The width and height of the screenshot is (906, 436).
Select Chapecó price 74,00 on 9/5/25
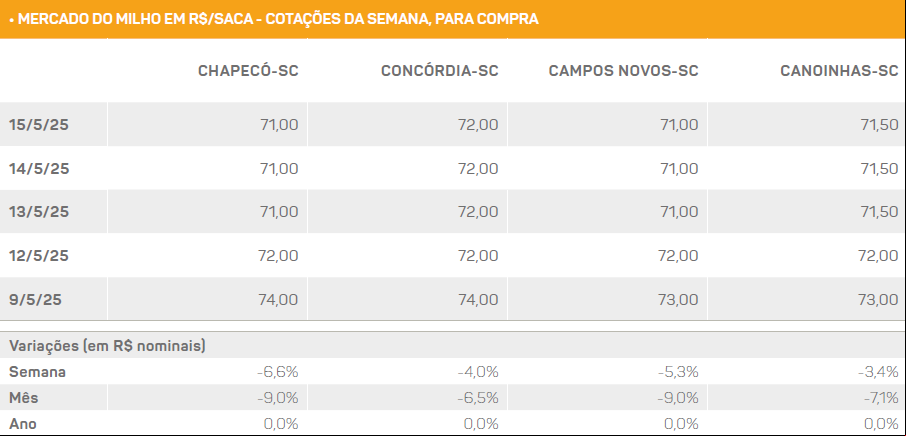pos(279,300)
